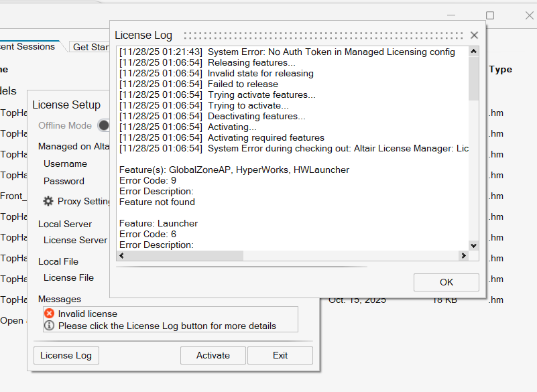537x392 pixels.
Task: Open Proxy Settings gear icon
Action: (x=48, y=201)
